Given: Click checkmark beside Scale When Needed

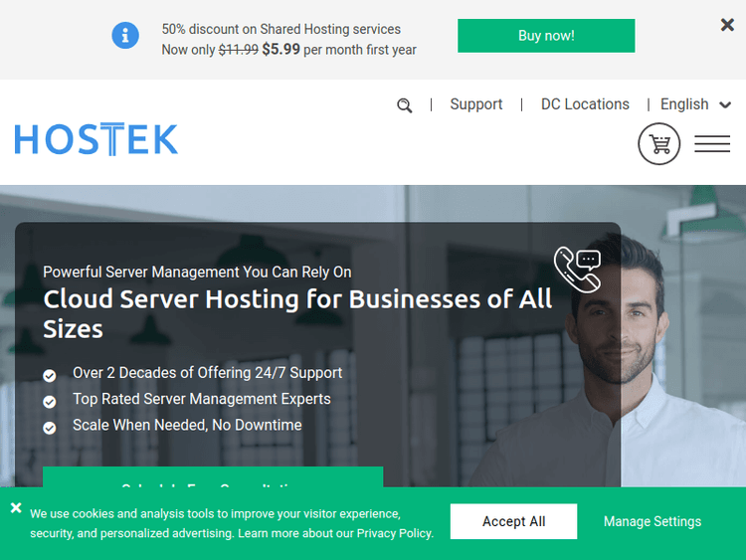Looking at the screenshot, I should tap(50, 429).
